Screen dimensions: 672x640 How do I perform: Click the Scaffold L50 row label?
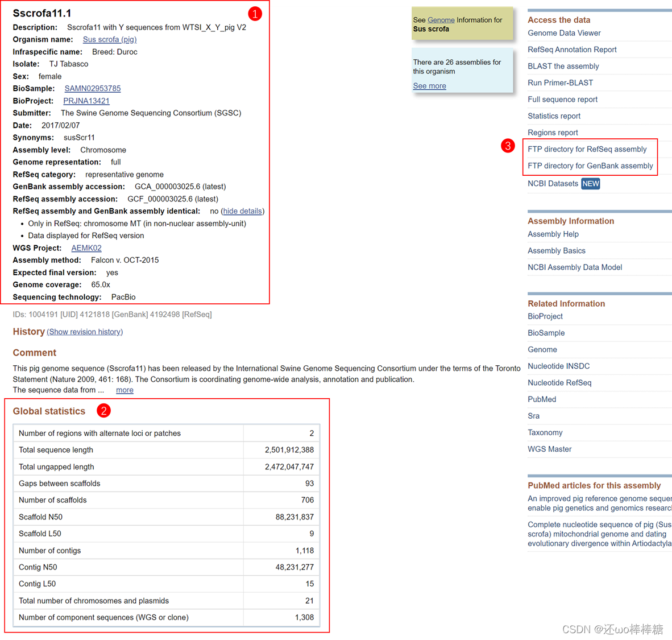point(40,534)
